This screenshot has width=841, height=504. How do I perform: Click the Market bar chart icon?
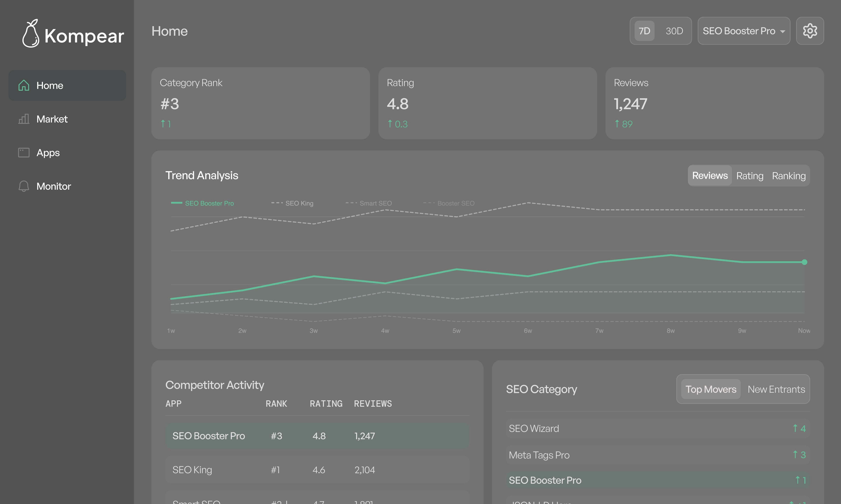[x=24, y=119]
